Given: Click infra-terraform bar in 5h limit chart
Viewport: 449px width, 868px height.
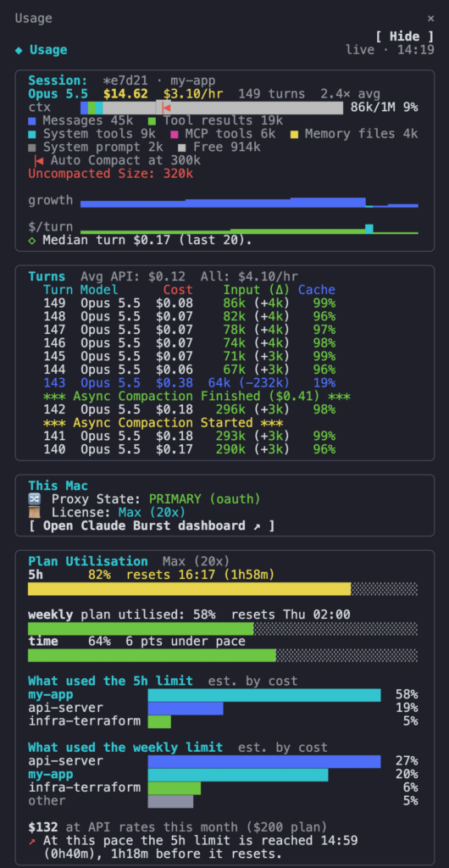Looking at the screenshot, I should click(x=159, y=721).
